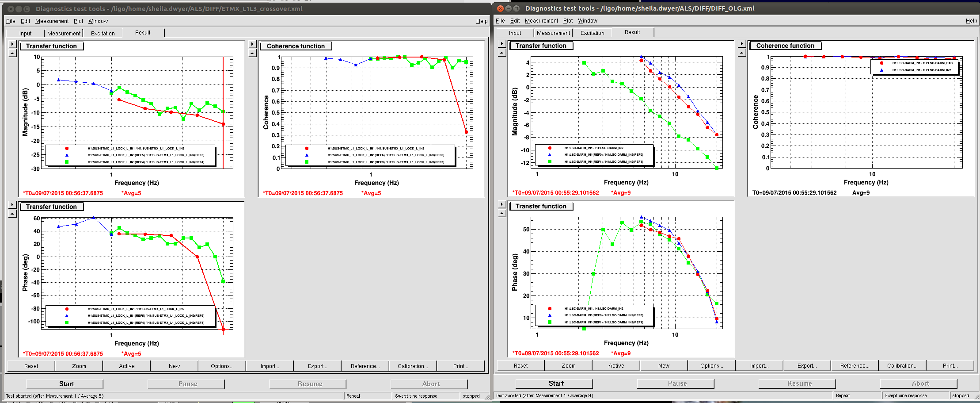This screenshot has height=403, width=980.
Task: Click New button in DIFF_OLG window
Action: tap(664, 365)
